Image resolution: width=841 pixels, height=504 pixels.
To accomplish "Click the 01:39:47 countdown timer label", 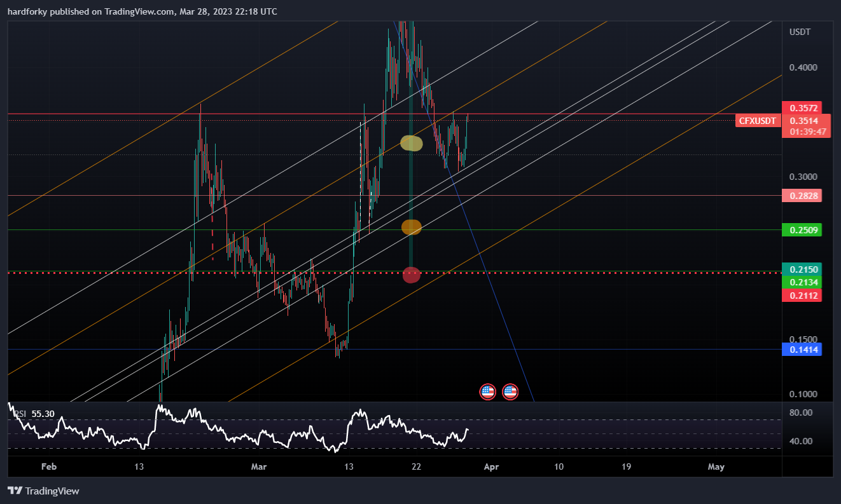I will point(807,132).
